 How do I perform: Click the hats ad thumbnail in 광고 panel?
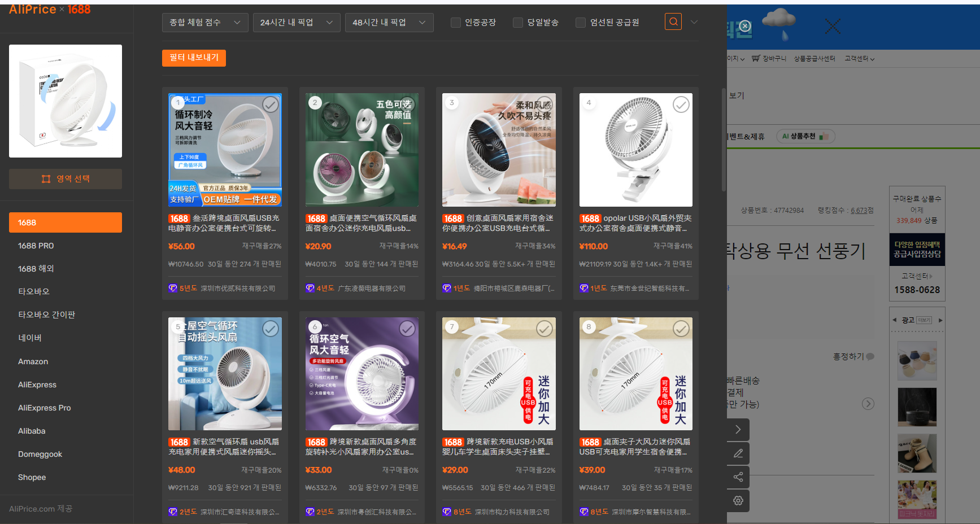click(917, 360)
